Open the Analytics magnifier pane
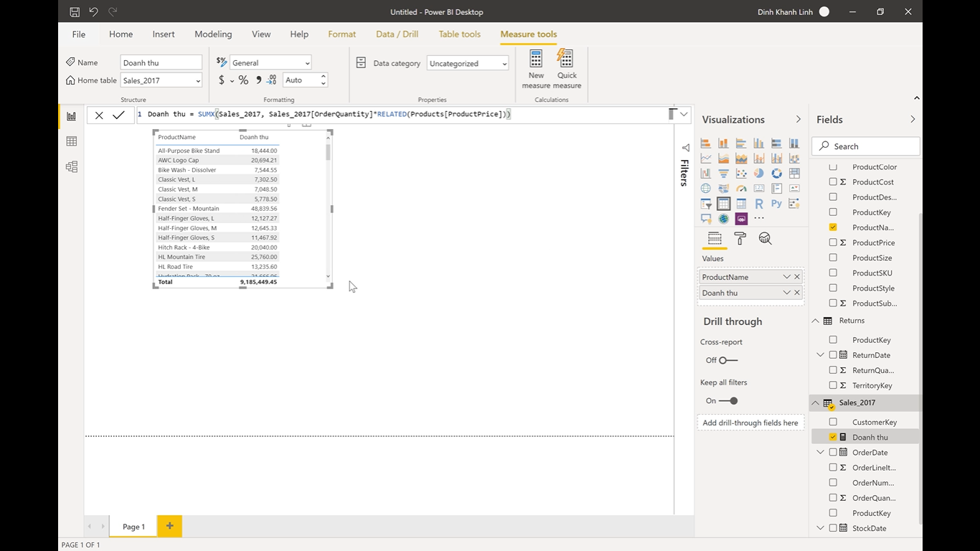The width and height of the screenshot is (980, 551). 765,238
